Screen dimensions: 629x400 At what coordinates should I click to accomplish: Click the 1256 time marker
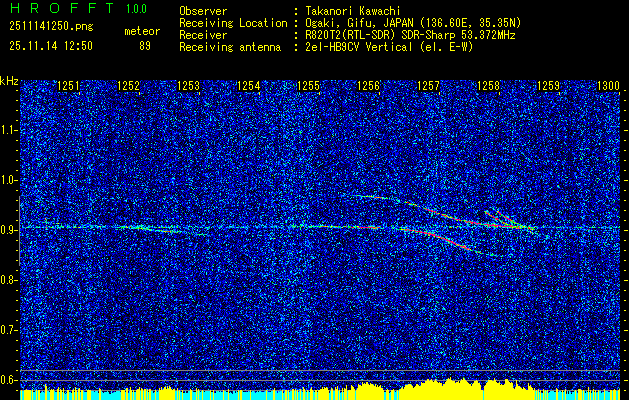pyautogui.click(x=368, y=85)
